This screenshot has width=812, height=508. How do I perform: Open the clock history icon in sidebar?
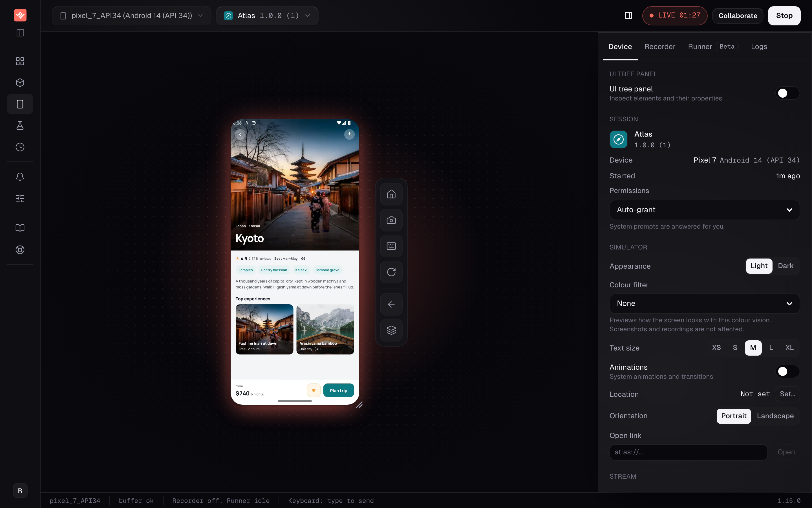[20, 147]
